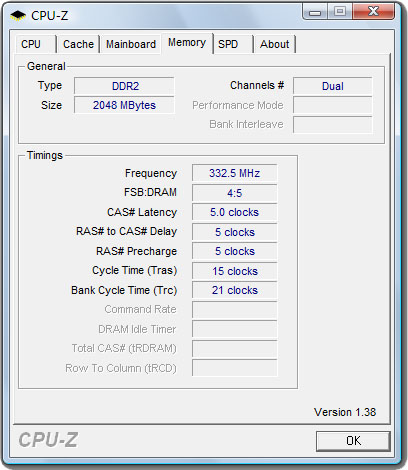This screenshot has height=470, width=408.
Task: Select the Frequency value 332.5 MHz
Action: tap(235, 173)
